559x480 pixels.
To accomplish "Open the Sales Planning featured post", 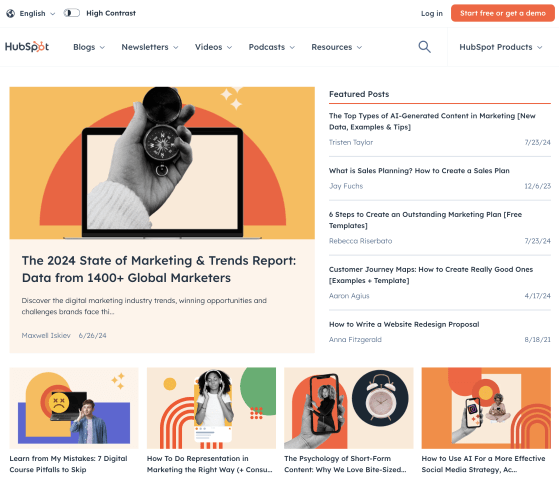I will 419,171.
